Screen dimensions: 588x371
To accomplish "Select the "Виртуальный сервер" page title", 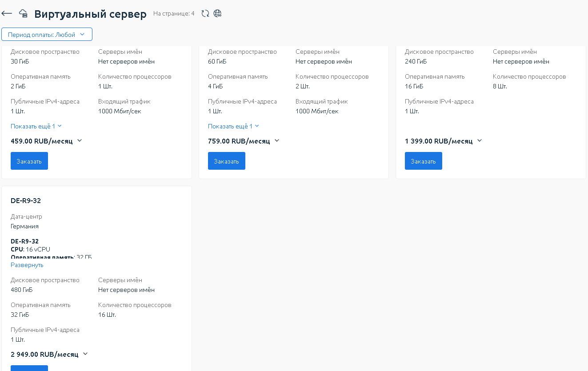I will [x=90, y=14].
